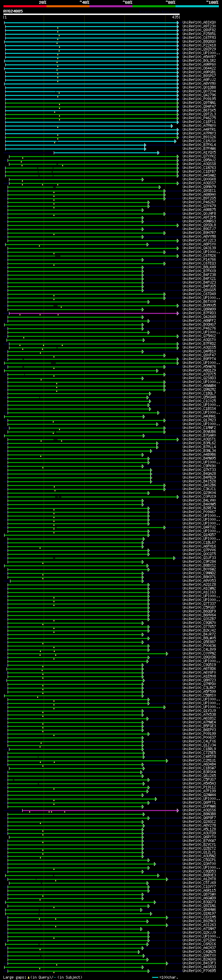This screenshot has height=980, width=222.
Task: Open hit UniRef100_A8IKQ0
Action: point(199,23)
